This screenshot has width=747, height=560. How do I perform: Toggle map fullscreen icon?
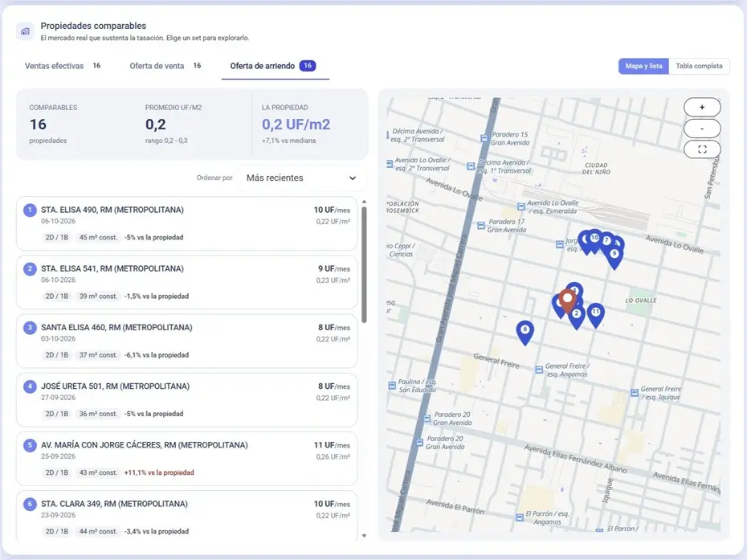point(702,149)
